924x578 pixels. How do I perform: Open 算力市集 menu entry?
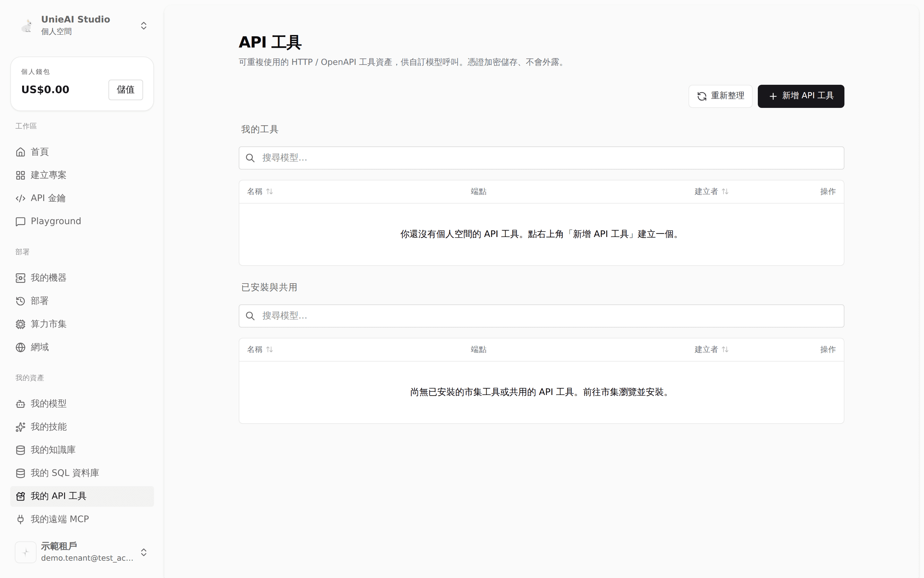(x=82, y=324)
